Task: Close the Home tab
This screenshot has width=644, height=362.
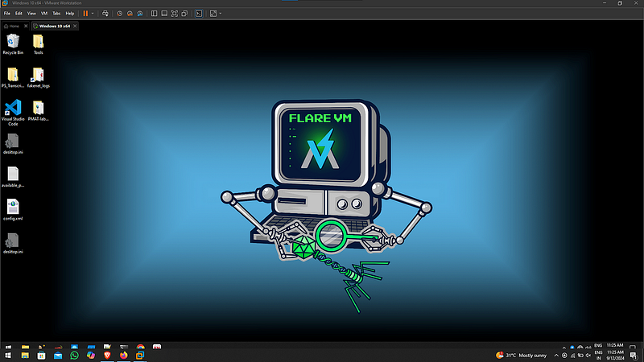Action: [x=26, y=26]
